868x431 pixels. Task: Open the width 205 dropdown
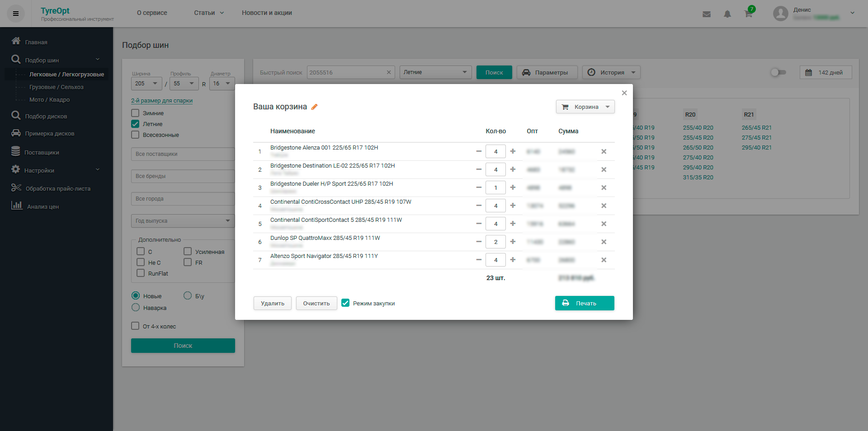tap(146, 84)
